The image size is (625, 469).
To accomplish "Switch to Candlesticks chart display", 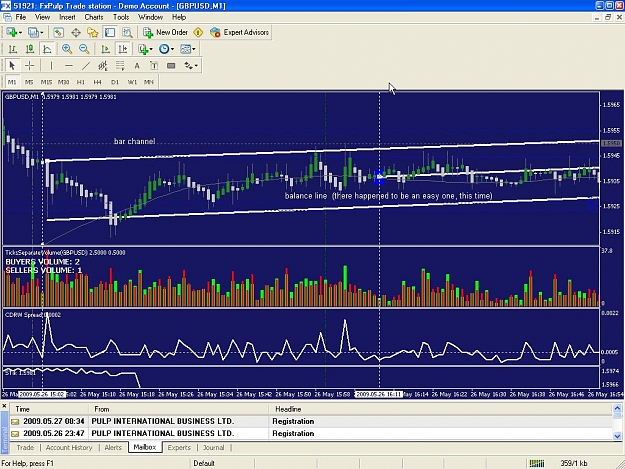I will tap(30, 49).
